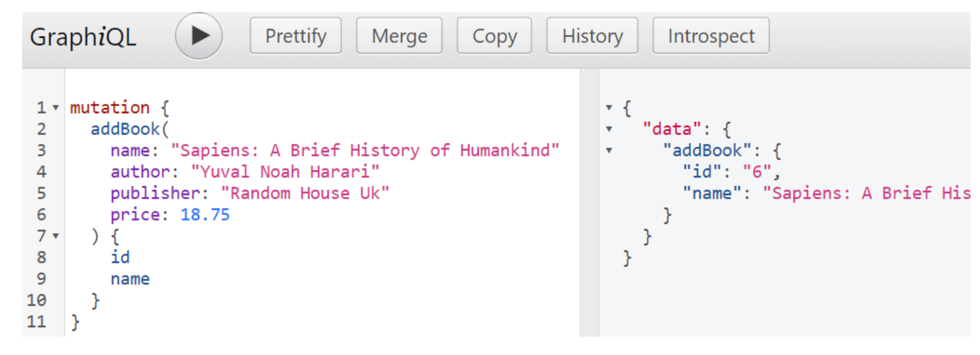This screenshot has height=355, width=980.
Task: Click the "Random House Uk" string value
Action: (305, 194)
